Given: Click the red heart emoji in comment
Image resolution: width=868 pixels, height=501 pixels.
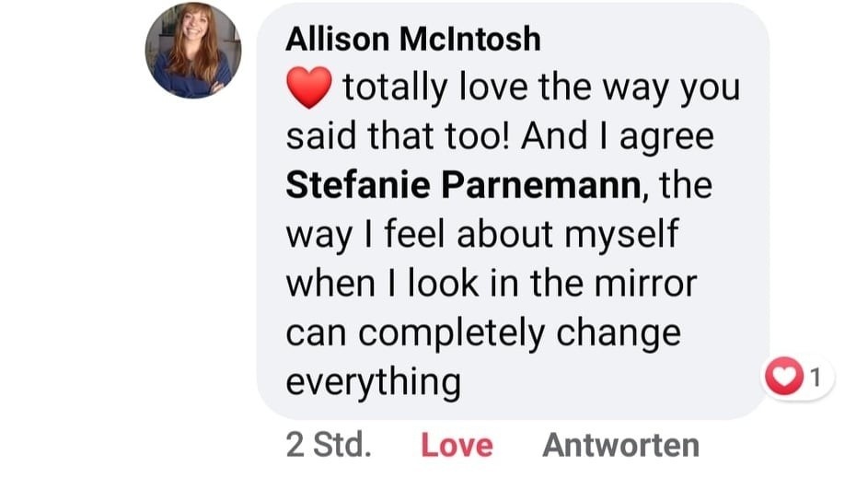Looking at the screenshot, I should coord(308,89).
